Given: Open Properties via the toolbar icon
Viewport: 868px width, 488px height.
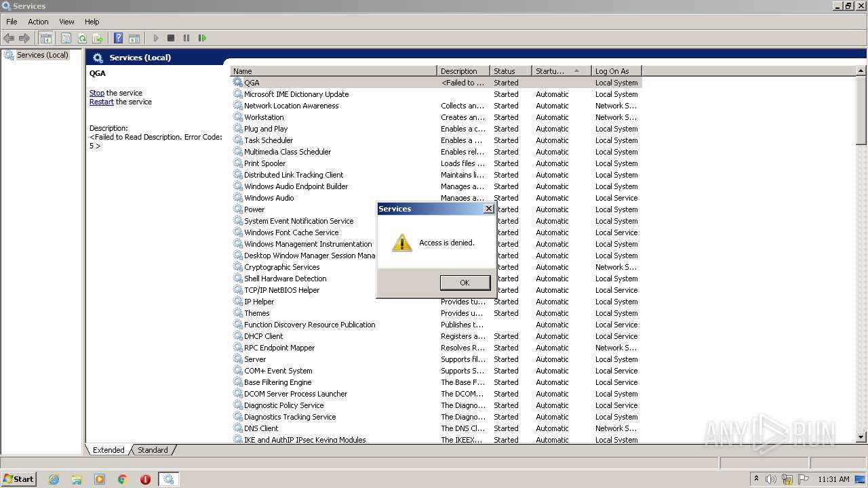Looking at the screenshot, I should coord(66,38).
